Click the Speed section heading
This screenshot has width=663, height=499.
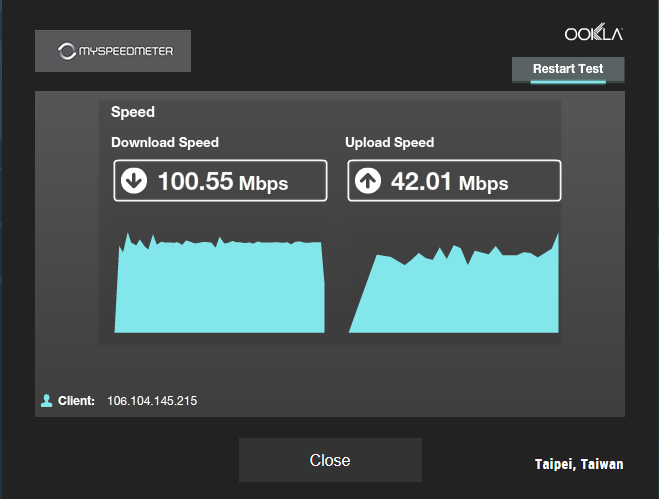tap(133, 112)
